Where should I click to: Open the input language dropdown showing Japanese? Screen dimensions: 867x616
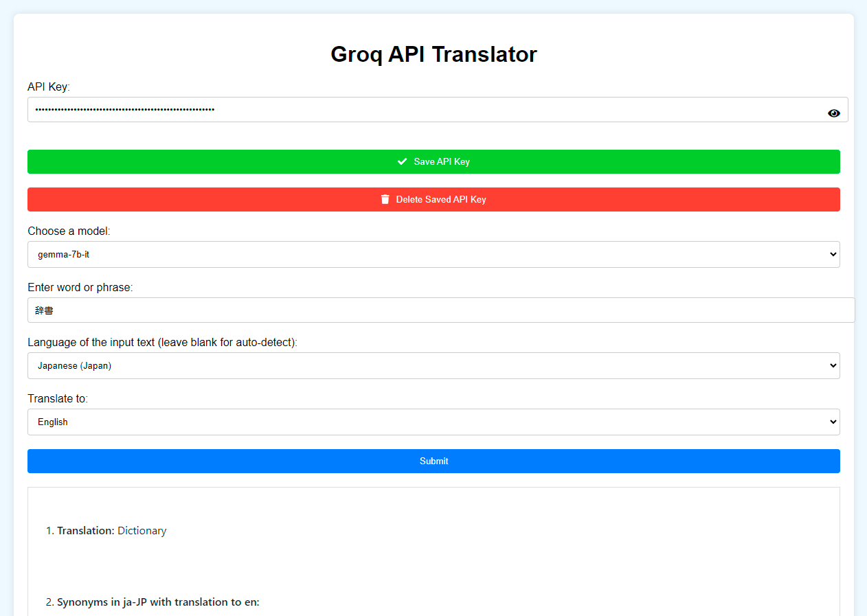(433, 365)
